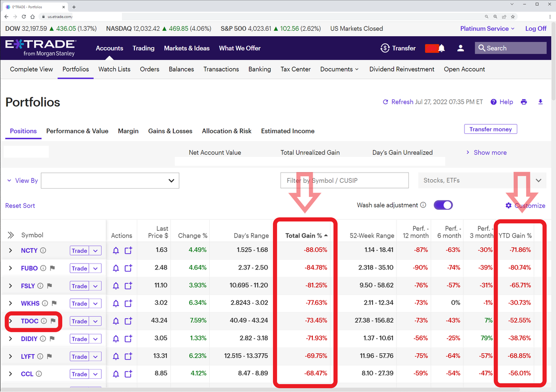The image size is (556, 392).
Task: Go to browser home page
Action: (33, 17)
